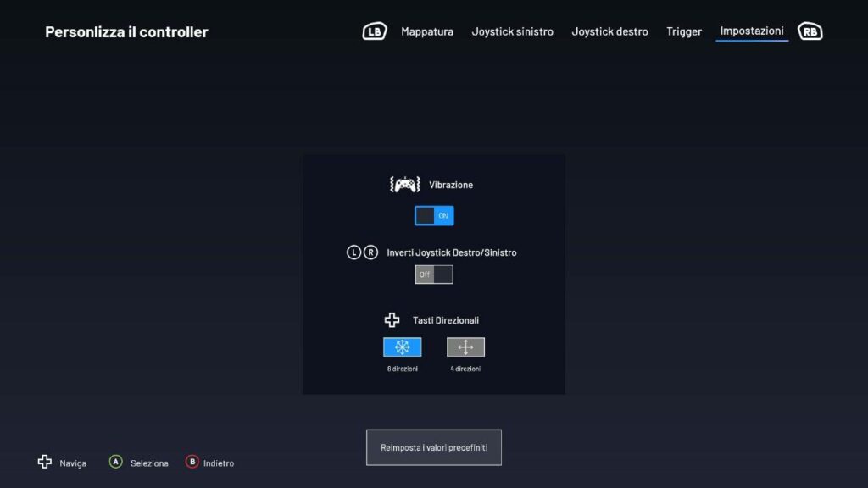Turn off the Vibrazione switch
Viewport: 868px width, 488px height.
coord(434,216)
